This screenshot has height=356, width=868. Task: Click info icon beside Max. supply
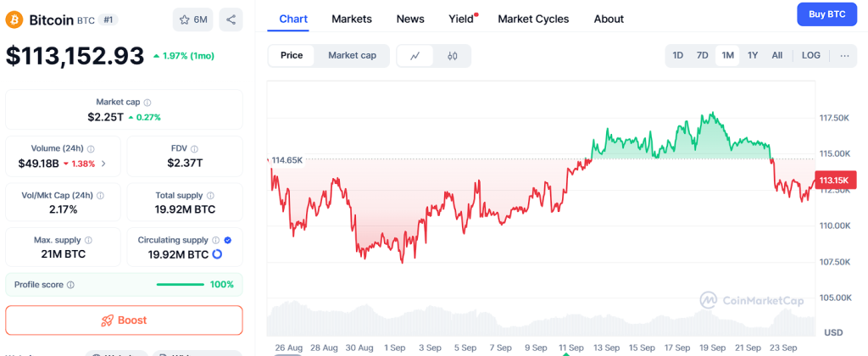pyautogui.click(x=88, y=240)
